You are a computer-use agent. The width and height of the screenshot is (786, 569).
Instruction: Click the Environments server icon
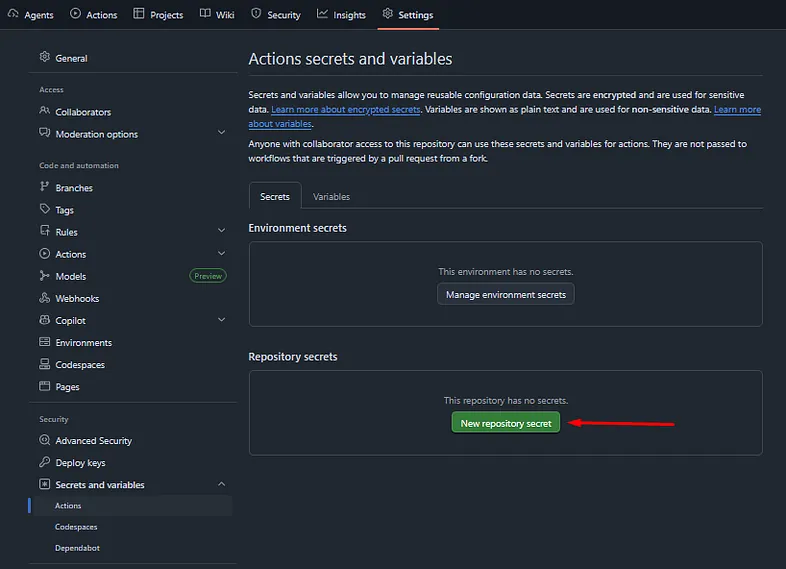pos(45,342)
